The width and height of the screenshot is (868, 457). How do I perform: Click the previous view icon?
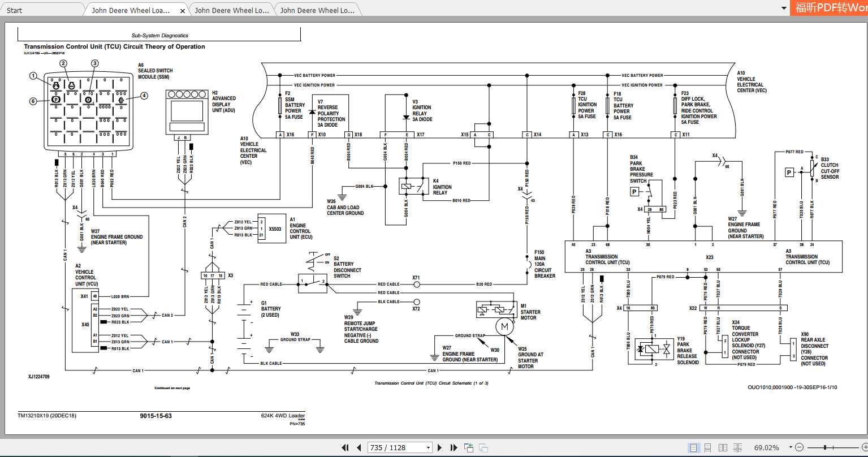click(469, 447)
